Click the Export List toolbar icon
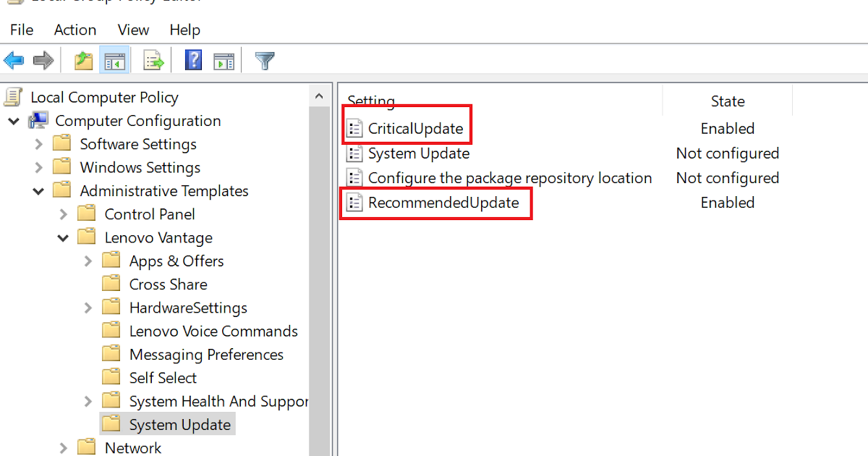Image resolution: width=868 pixels, height=456 pixels. [153, 61]
